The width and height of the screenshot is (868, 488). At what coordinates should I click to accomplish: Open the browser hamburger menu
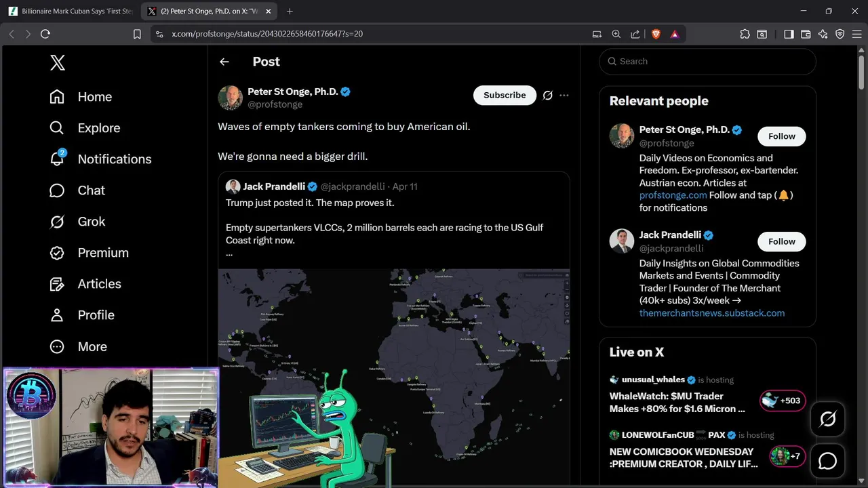click(x=856, y=34)
